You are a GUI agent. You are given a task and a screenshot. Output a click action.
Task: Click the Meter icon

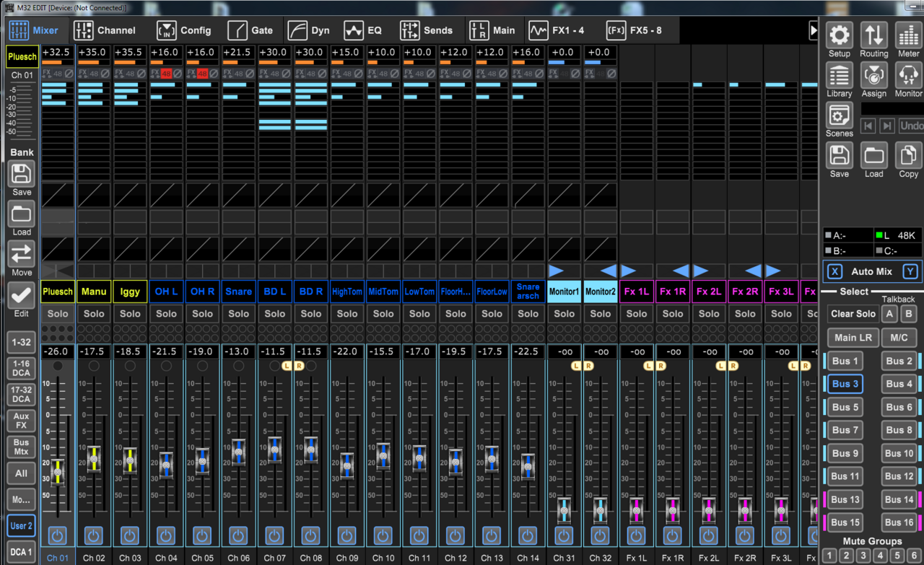click(908, 35)
